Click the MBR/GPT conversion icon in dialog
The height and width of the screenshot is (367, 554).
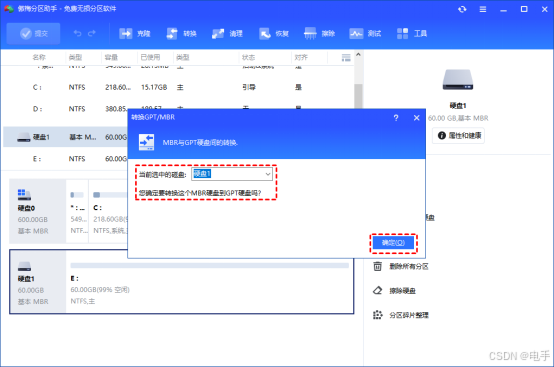point(146,142)
